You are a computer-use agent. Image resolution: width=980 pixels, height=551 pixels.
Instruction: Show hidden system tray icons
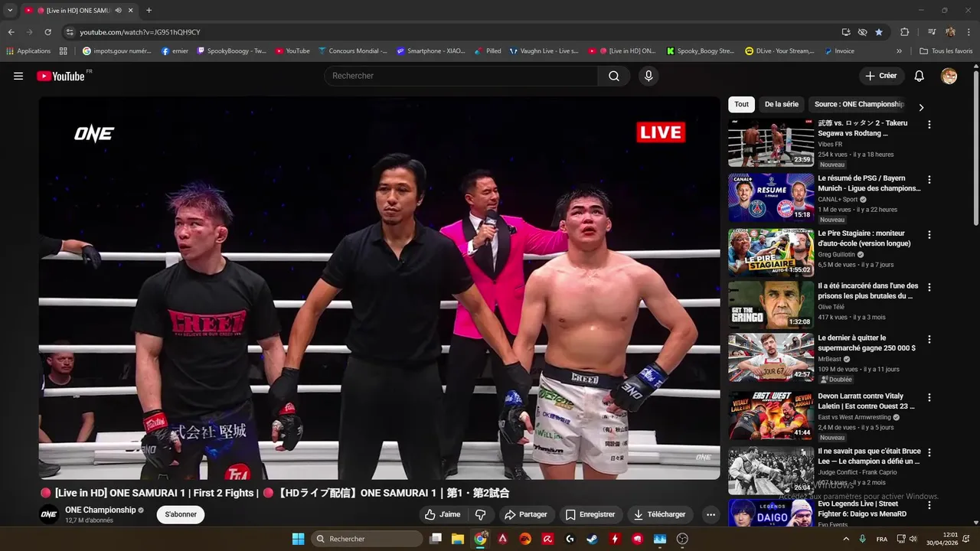846,539
